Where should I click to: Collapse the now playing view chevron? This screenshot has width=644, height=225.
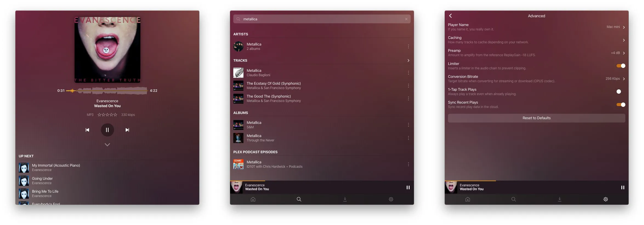coord(107,145)
